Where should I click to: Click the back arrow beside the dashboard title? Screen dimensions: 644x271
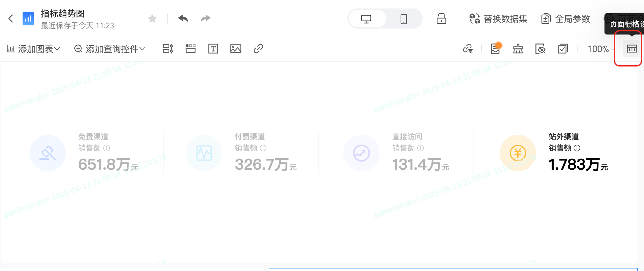coord(11,19)
